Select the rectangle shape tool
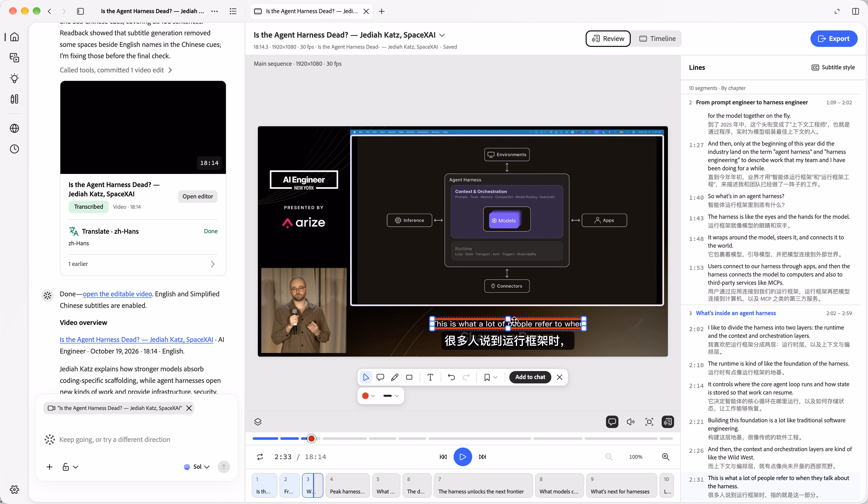This screenshot has height=504, width=868. pos(409,377)
